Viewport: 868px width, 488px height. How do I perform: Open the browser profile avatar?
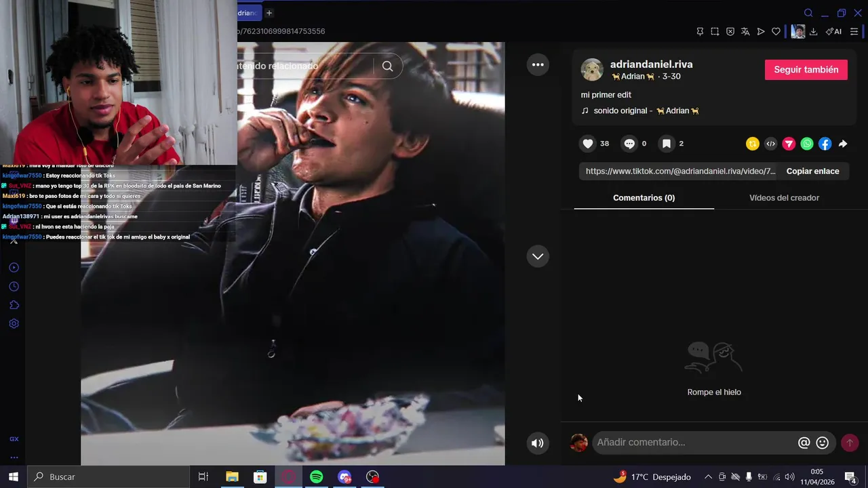(x=798, y=31)
